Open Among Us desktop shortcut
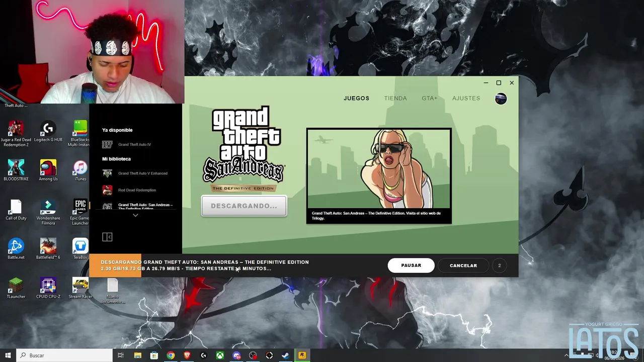Viewport: 644px width, 362px height. 48,170
